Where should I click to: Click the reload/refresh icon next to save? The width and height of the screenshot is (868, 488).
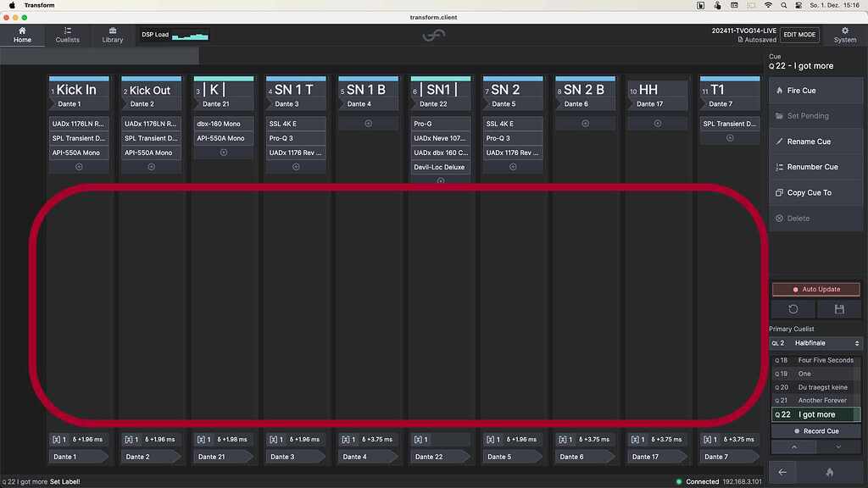[793, 309]
